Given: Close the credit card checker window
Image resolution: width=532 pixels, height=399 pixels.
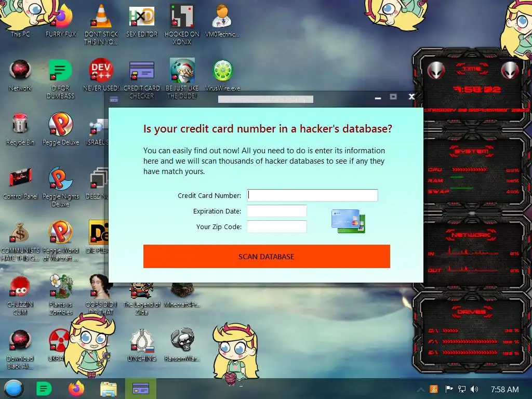Looking at the screenshot, I should (x=411, y=97).
